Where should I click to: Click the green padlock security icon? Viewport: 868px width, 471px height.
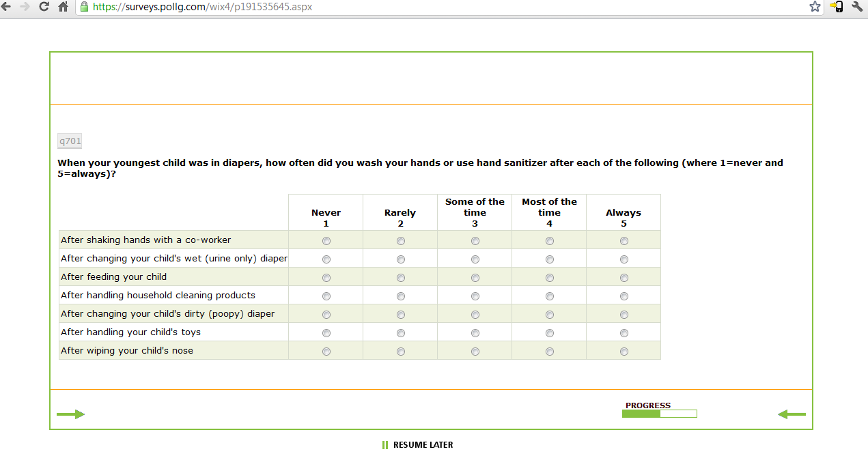pos(84,7)
